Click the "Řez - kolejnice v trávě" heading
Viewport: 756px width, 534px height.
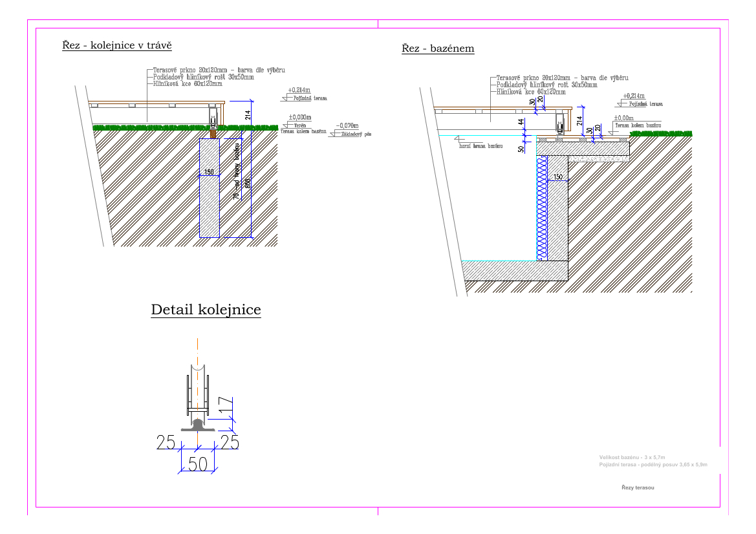pos(116,45)
